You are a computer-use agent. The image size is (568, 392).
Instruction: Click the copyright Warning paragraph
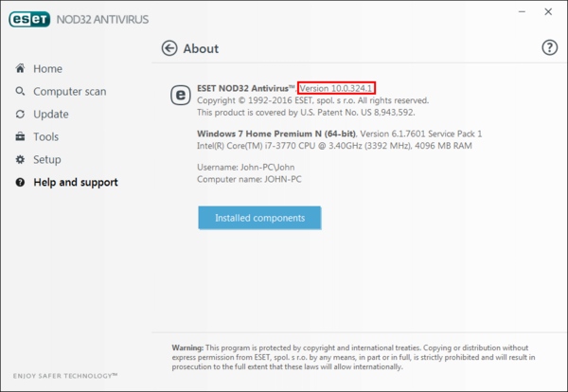(x=353, y=357)
